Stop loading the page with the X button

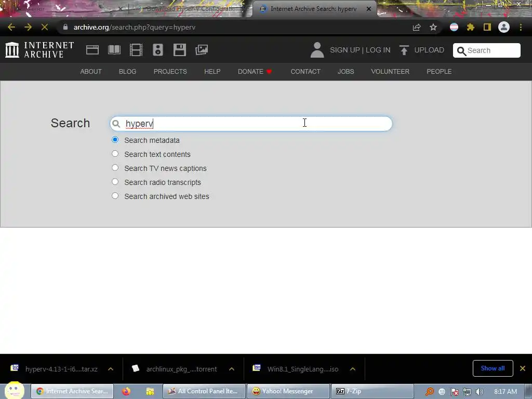45,27
